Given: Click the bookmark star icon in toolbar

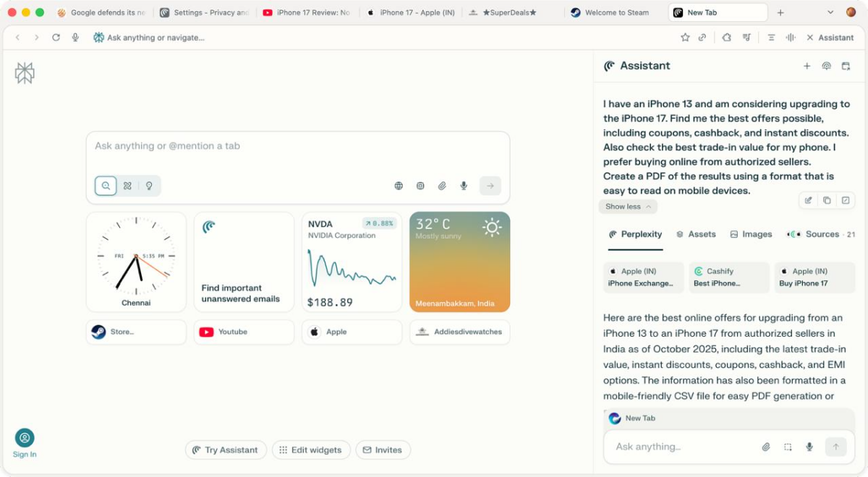Looking at the screenshot, I should 685,38.
